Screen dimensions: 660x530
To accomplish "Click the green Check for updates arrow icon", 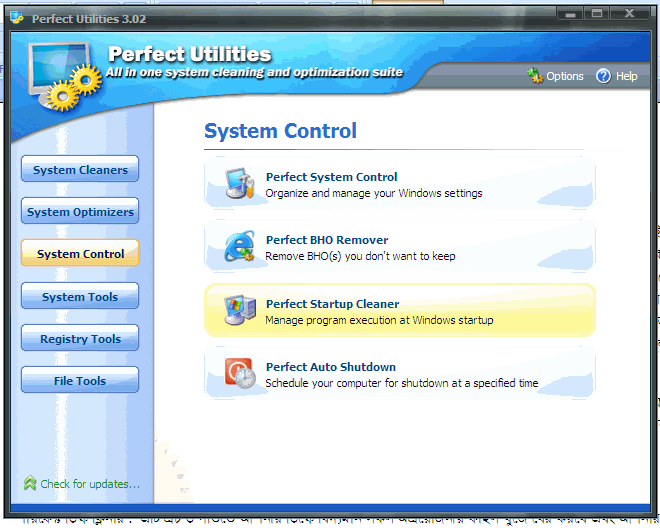I will [x=30, y=483].
